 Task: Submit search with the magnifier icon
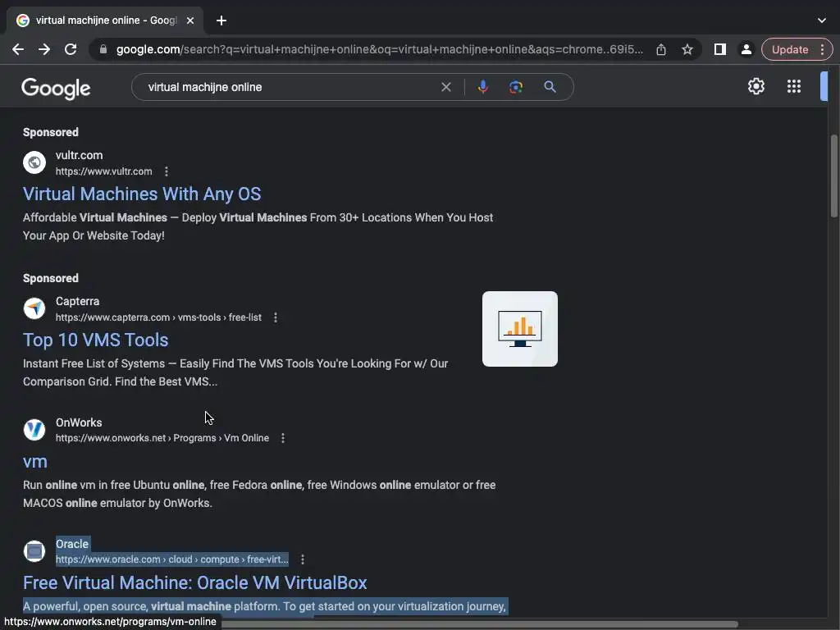[550, 87]
